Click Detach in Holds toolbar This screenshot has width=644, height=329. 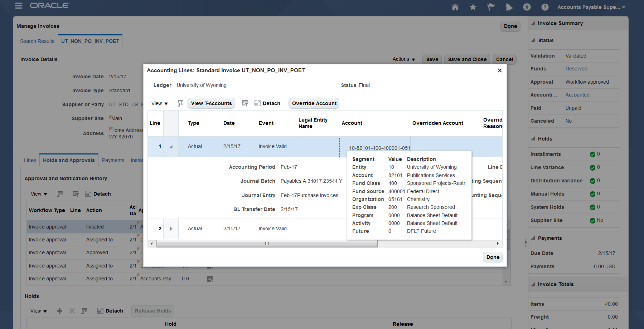pyautogui.click(x=110, y=311)
